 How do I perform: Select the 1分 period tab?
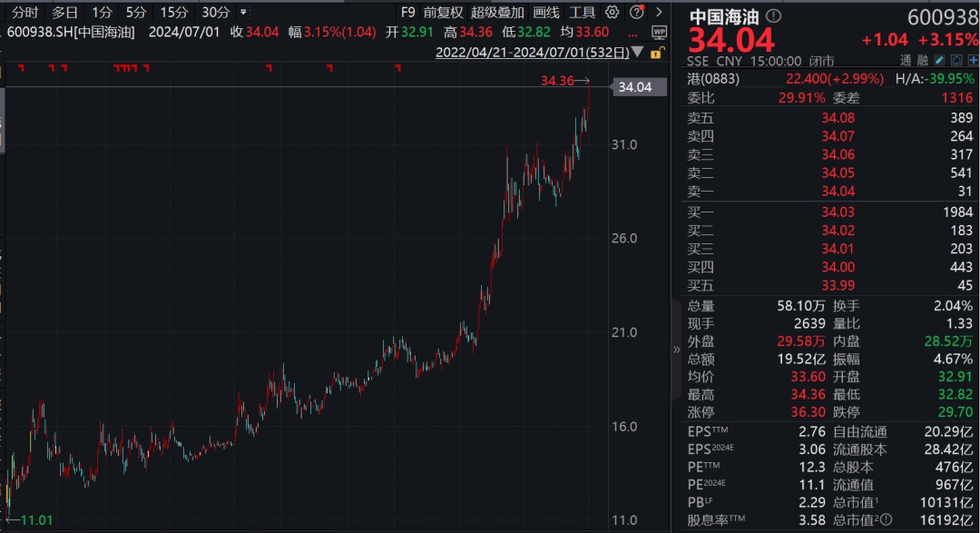pos(102,12)
